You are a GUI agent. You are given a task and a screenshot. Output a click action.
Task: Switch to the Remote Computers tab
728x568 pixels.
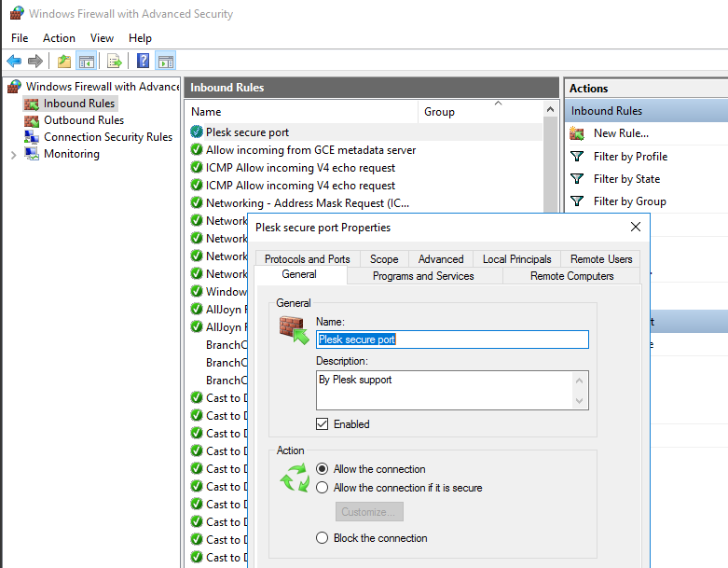pyautogui.click(x=572, y=276)
